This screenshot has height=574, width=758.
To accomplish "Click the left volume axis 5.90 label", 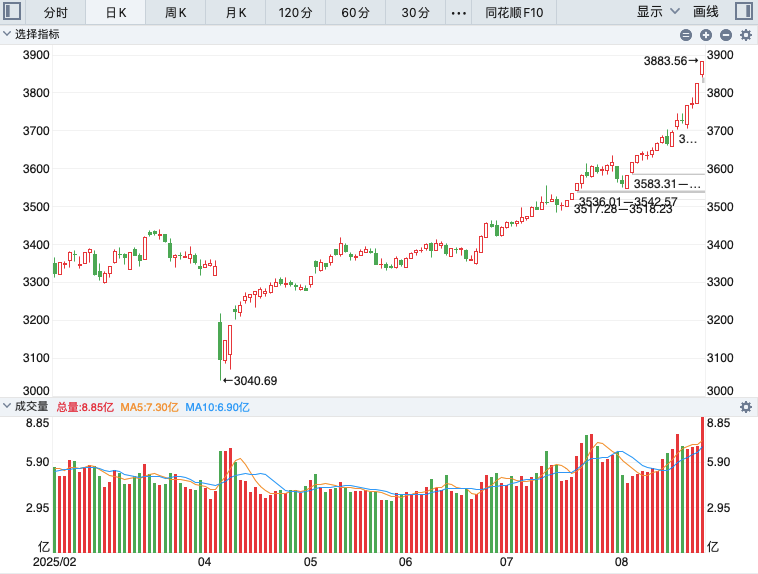I will tap(37, 462).
